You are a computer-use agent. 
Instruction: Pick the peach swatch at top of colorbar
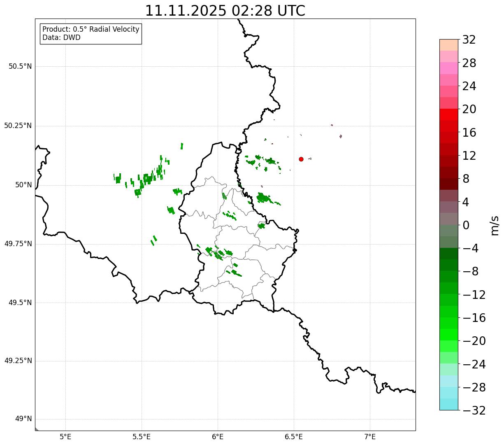(449, 45)
